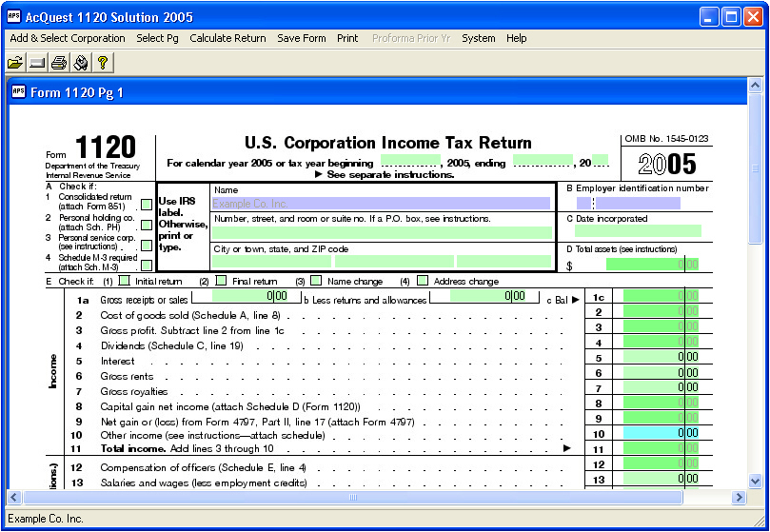This screenshot has height=532, width=770.
Task: Click the Example Co. Inc. status bar text
Action: 46,519
